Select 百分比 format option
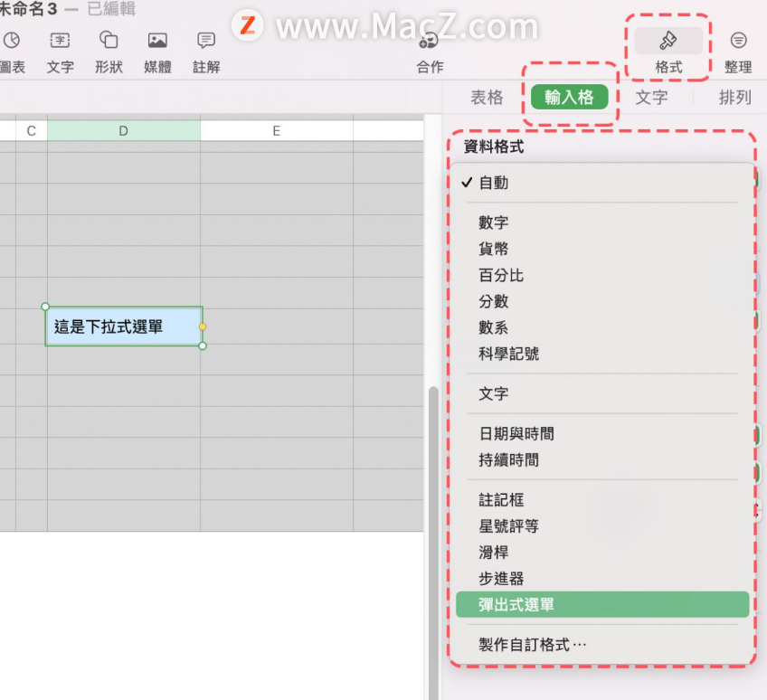 point(602,276)
